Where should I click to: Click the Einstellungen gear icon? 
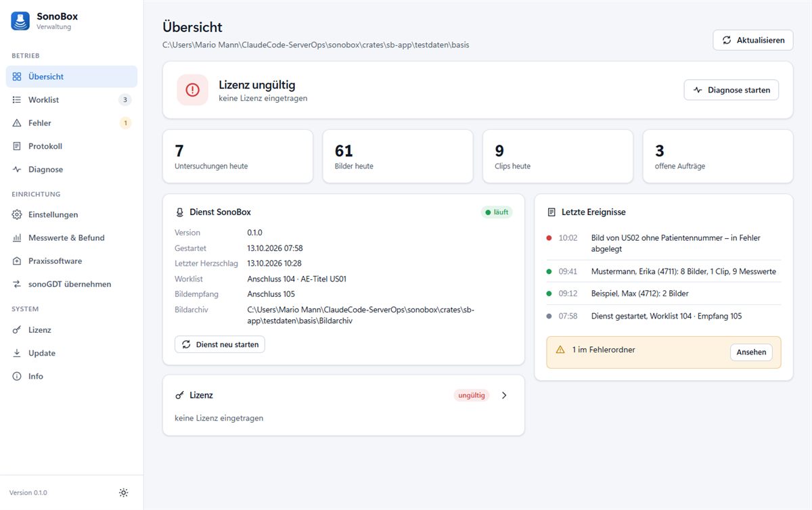tap(17, 214)
